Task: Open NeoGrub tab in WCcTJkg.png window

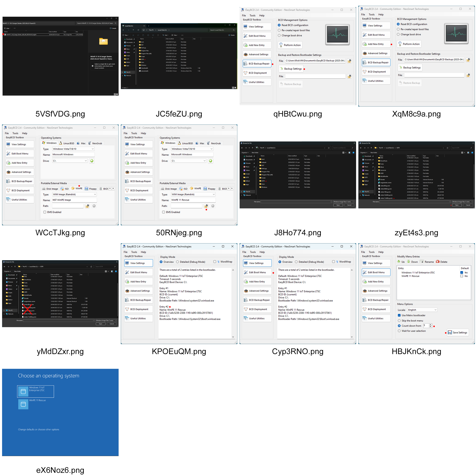Action: [95, 143]
